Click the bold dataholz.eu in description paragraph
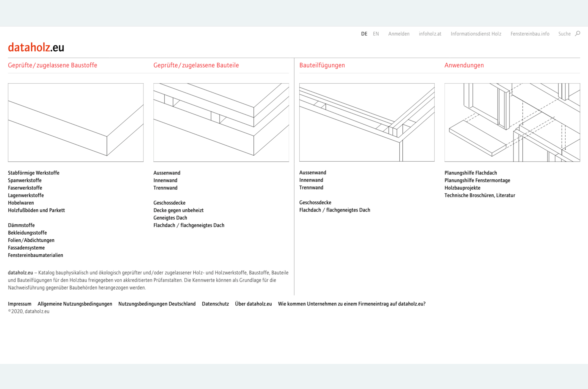The height and width of the screenshot is (389, 588). [20, 273]
